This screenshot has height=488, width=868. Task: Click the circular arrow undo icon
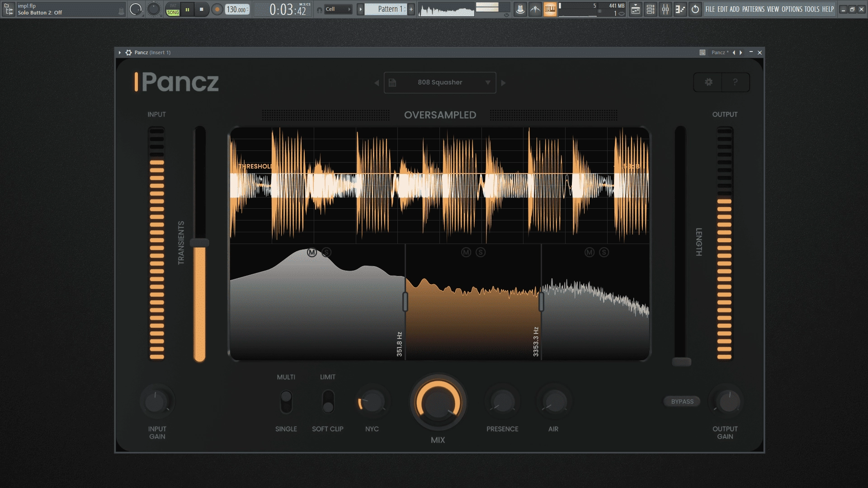(695, 9)
